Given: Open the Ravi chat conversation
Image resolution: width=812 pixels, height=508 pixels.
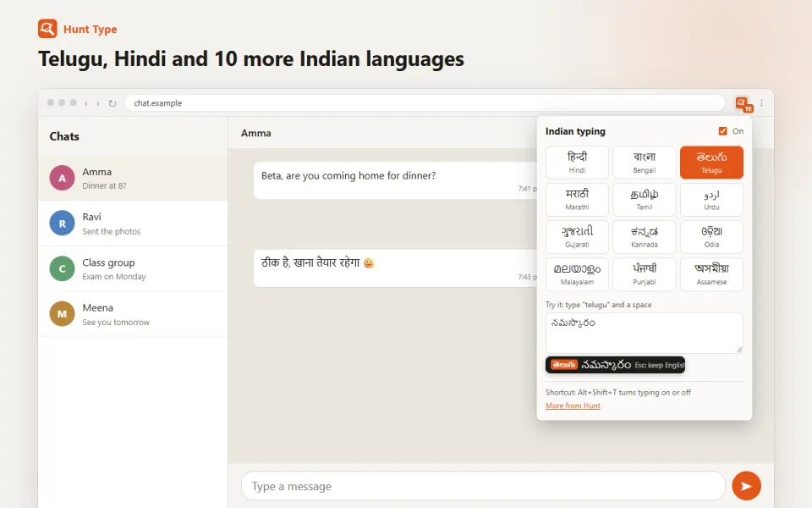Looking at the screenshot, I should coord(133,224).
